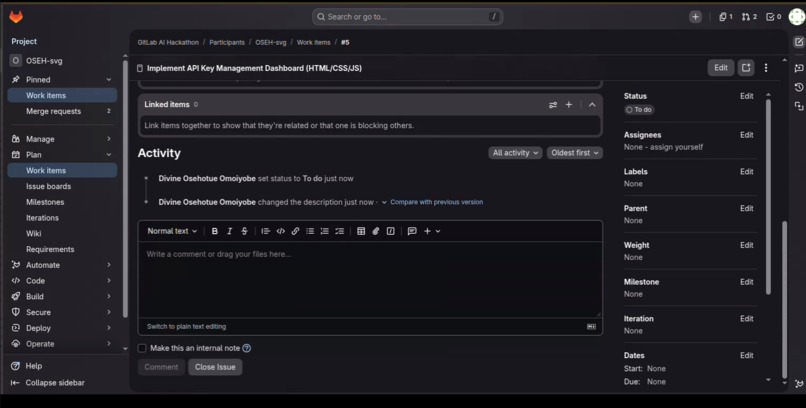Expand the Build sidebar section

[108, 296]
